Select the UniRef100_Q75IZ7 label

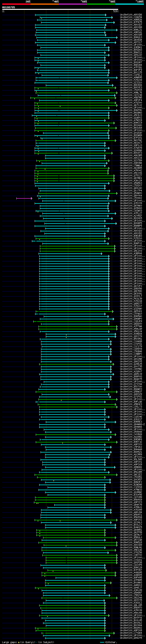131,175
